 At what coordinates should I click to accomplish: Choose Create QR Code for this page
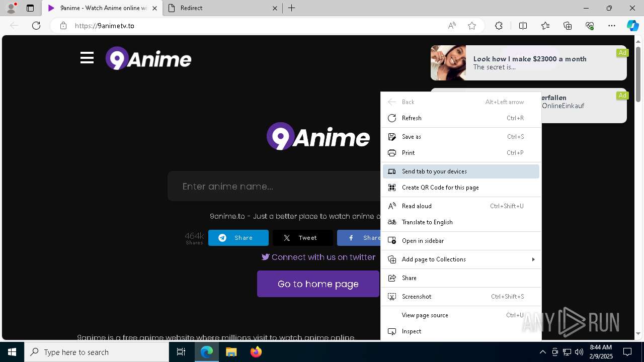pyautogui.click(x=461, y=188)
